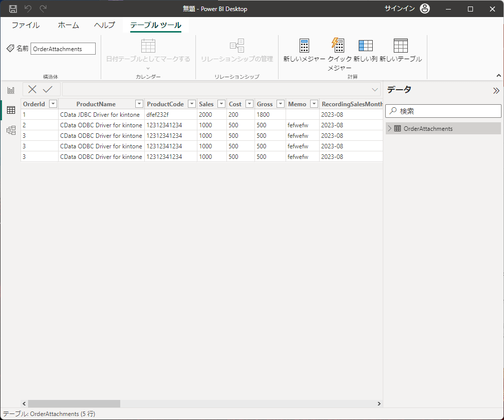Viewport: 504px width, 420px height.
Task: Click the New Measure calculator icon
Action: 304,46
